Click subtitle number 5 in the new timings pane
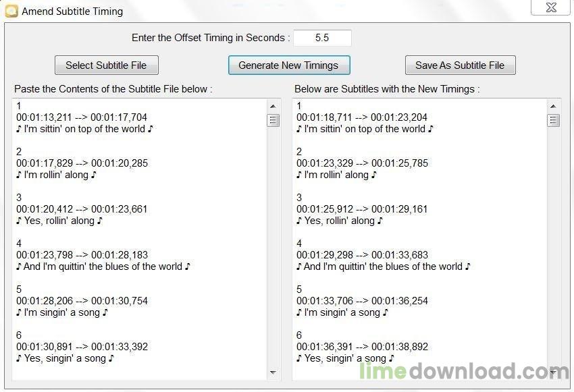 click(x=299, y=289)
